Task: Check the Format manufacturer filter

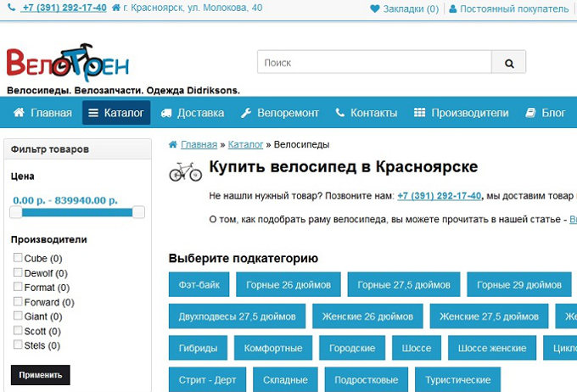Action: point(18,286)
